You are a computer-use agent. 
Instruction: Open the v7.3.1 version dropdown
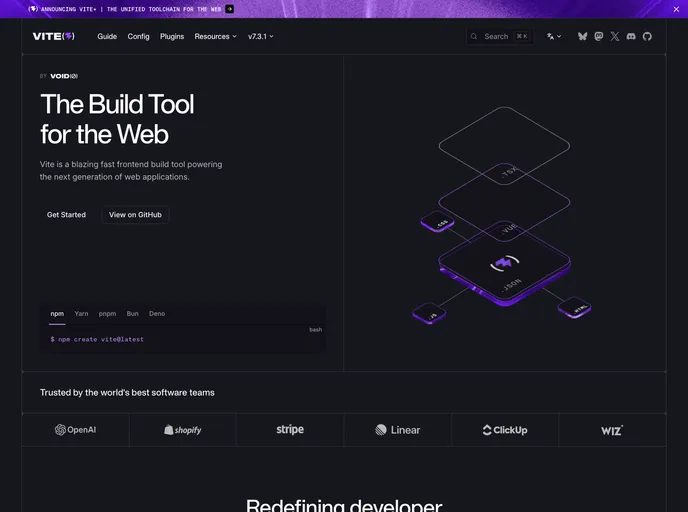coord(260,36)
